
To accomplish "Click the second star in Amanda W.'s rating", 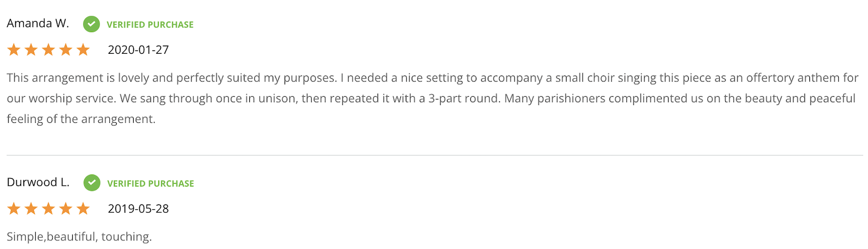I will pos(31,50).
